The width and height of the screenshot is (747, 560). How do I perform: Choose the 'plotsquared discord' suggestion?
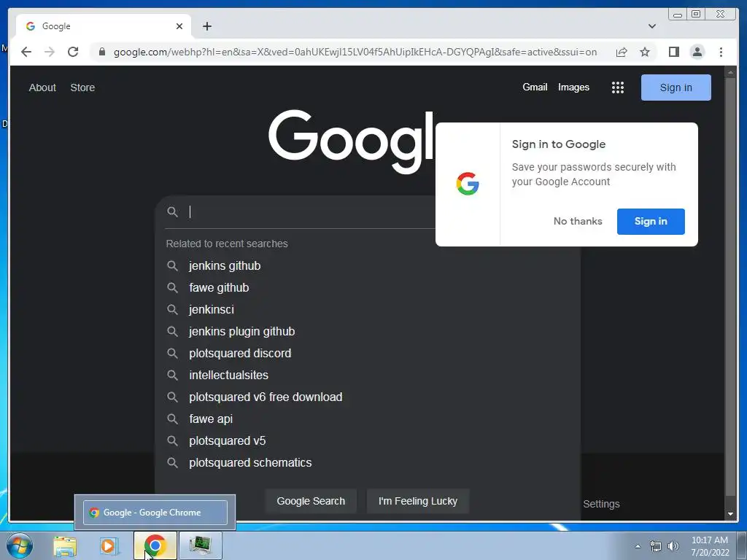tap(368, 354)
